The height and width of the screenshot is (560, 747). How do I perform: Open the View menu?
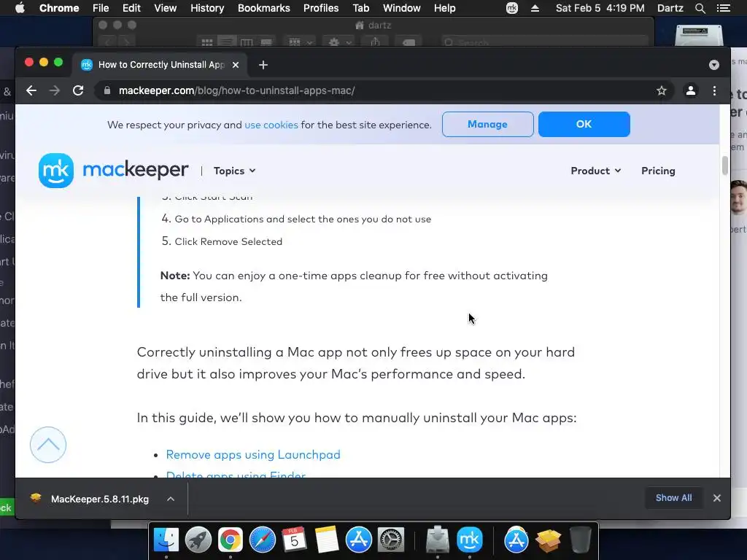[166, 8]
